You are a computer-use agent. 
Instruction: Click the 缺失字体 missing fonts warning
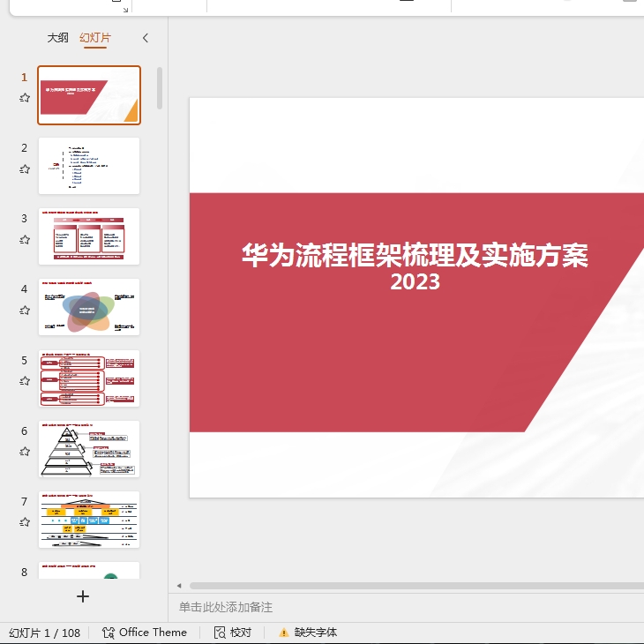point(308,633)
